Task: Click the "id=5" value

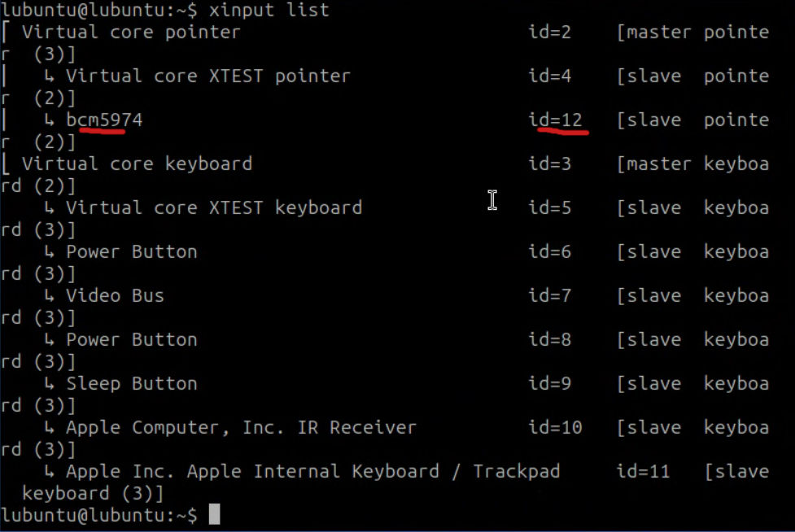Action: pyautogui.click(x=549, y=208)
